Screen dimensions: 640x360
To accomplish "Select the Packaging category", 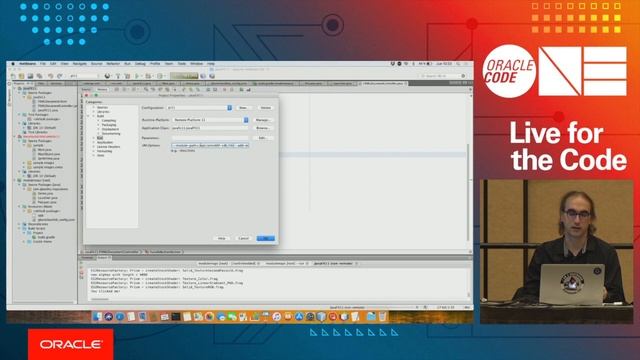I will (109, 125).
